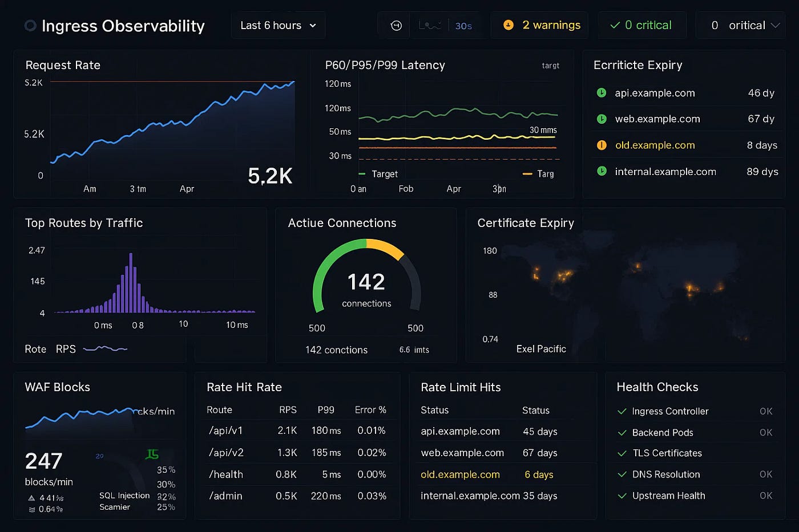Click the green threat icon above 35%

152,453
